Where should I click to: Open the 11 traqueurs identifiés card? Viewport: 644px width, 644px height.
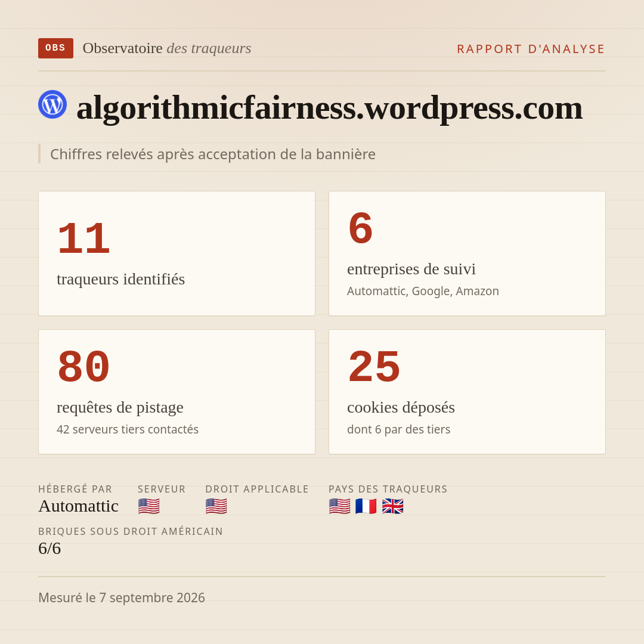tap(177, 253)
